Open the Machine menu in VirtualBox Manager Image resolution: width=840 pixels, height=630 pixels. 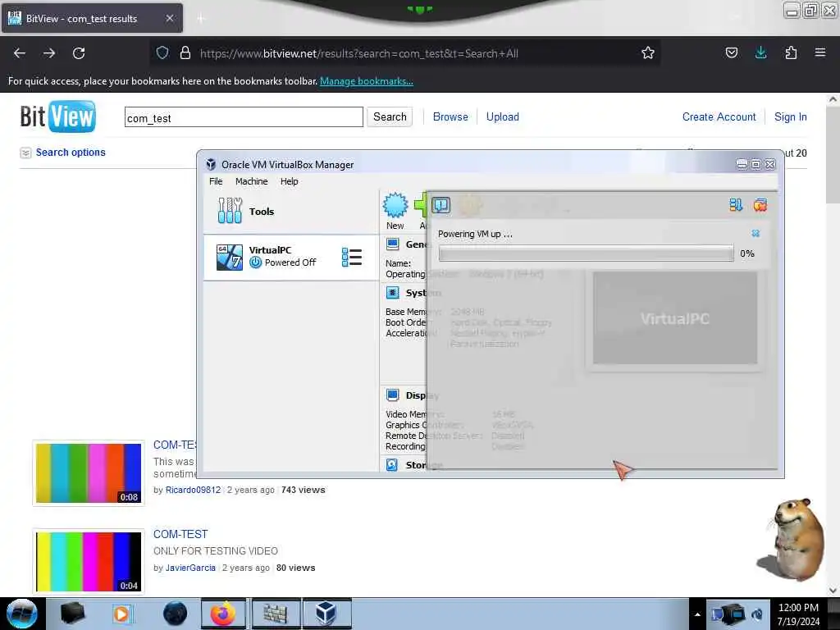click(251, 181)
